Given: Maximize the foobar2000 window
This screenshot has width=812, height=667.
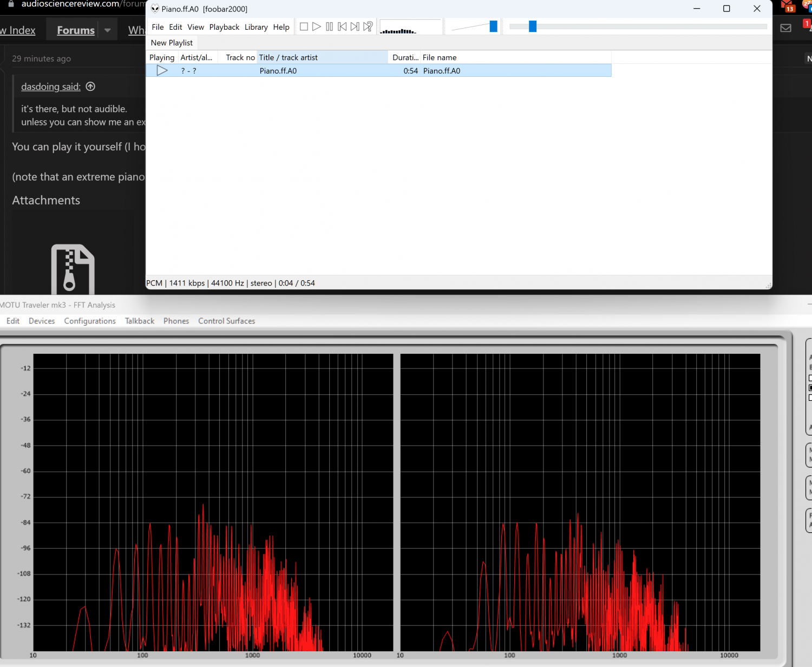Looking at the screenshot, I should coord(726,9).
